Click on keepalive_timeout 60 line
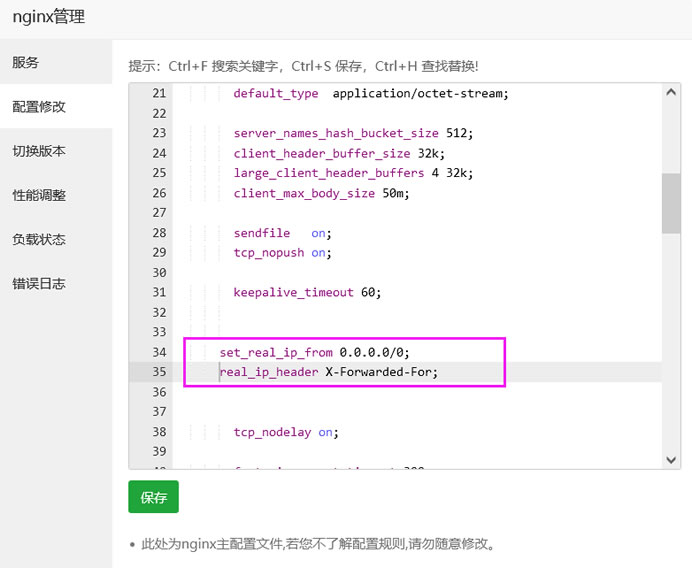This screenshot has width=692, height=568. pos(307,293)
